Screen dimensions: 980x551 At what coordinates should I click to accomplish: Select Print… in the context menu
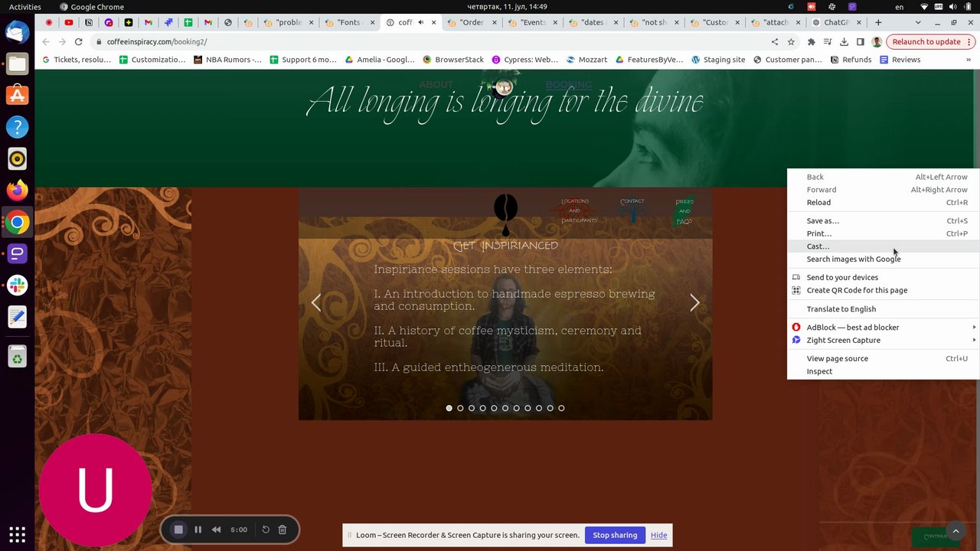(x=884, y=233)
